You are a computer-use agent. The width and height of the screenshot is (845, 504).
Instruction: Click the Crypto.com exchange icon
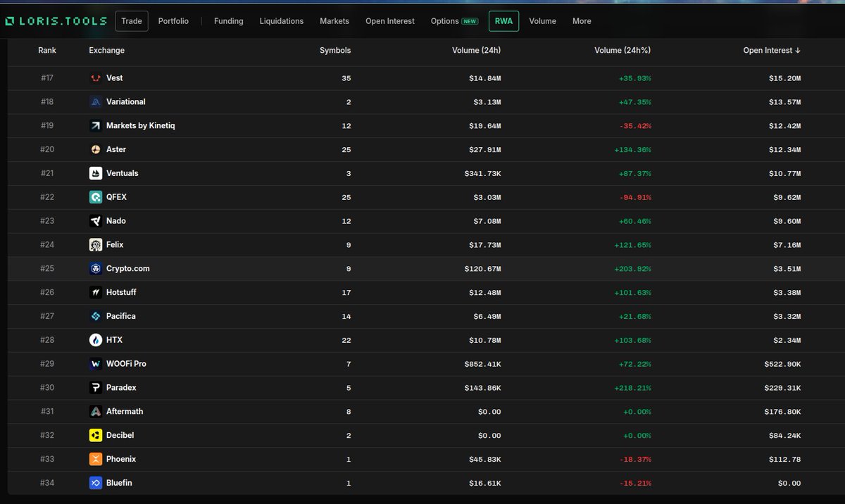click(96, 269)
